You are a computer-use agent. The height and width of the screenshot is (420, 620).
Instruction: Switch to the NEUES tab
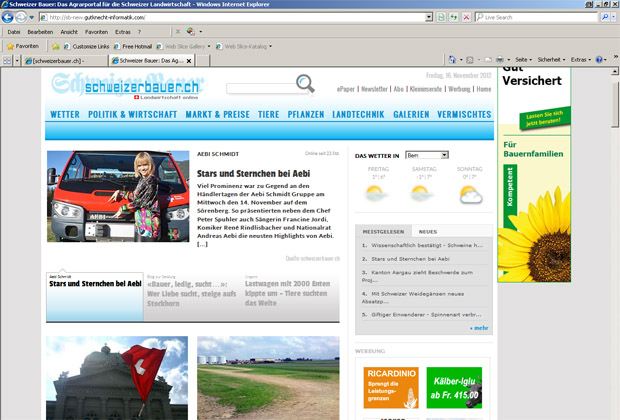[428, 231]
